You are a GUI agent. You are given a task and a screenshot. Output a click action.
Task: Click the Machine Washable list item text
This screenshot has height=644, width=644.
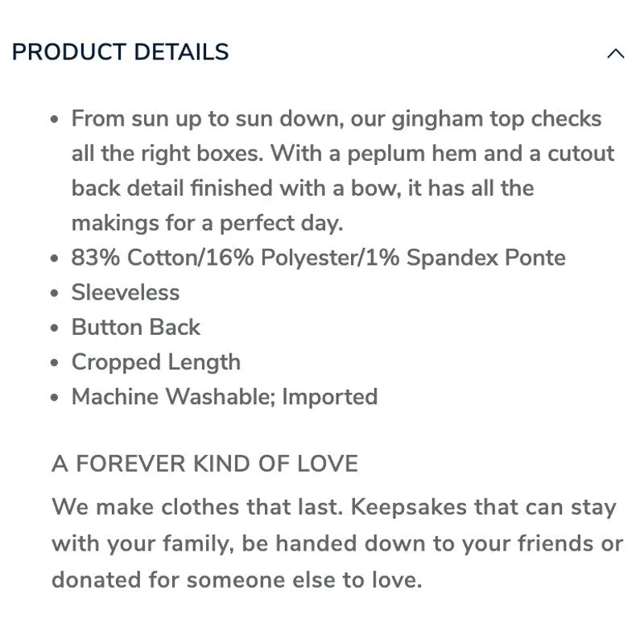225,397
